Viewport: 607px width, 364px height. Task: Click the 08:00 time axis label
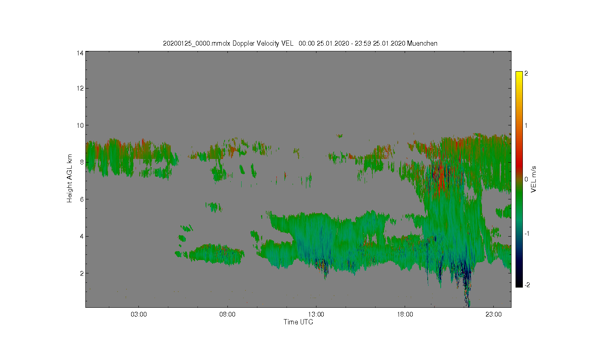point(227,314)
